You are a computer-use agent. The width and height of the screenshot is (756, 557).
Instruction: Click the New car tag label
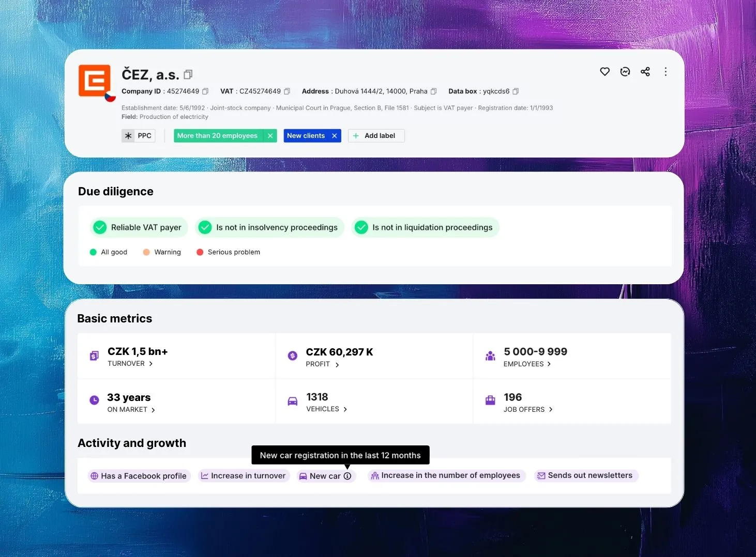325,476
